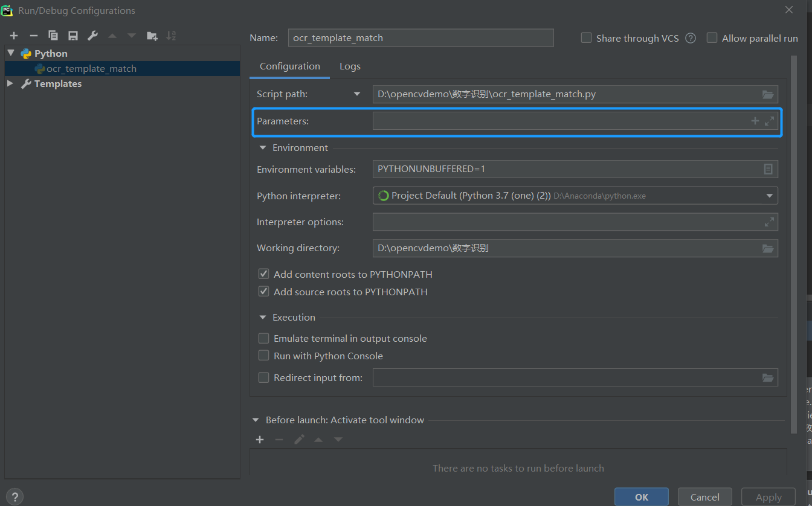The width and height of the screenshot is (812, 506).
Task: Sort configurations alphabetically
Action: tap(171, 36)
